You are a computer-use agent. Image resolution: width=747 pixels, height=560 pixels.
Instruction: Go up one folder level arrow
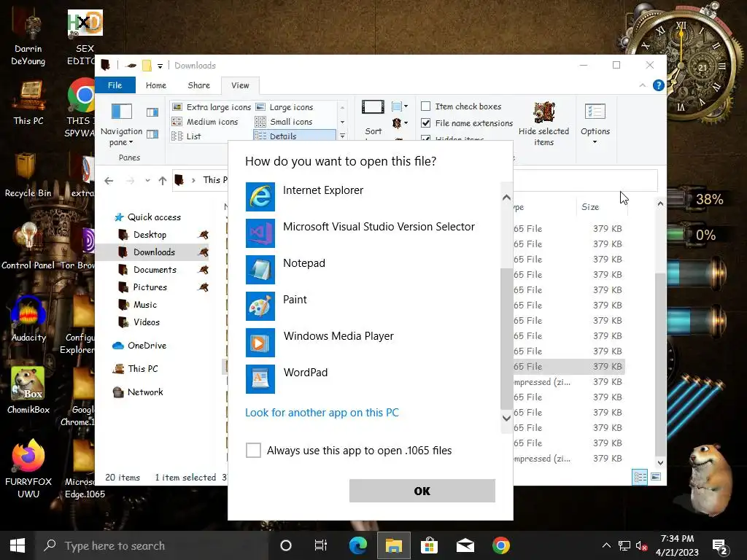[x=163, y=181]
